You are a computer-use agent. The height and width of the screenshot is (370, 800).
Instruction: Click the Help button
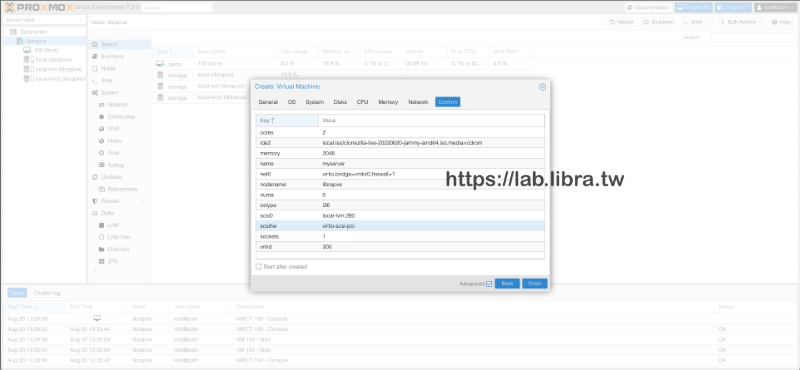tap(782, 22)
